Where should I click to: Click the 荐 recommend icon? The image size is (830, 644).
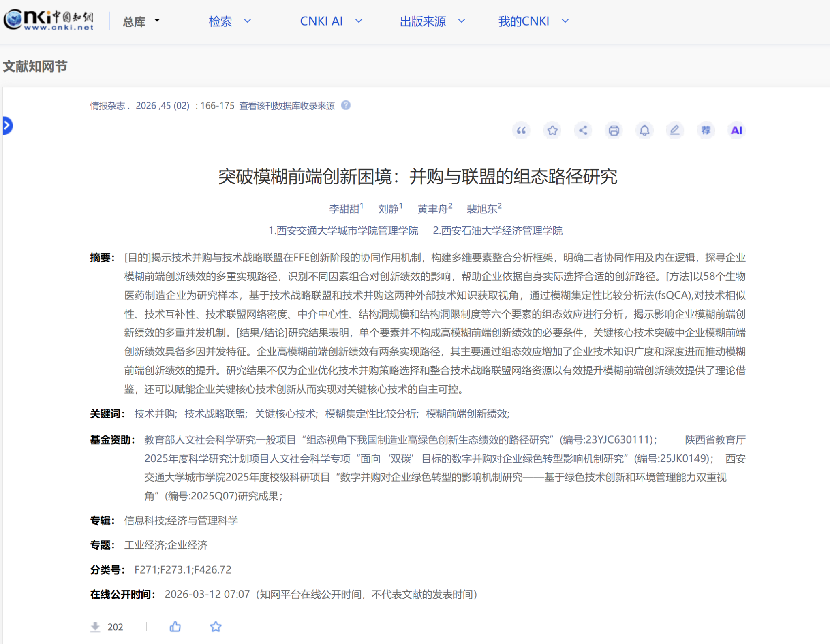[706, 130]
